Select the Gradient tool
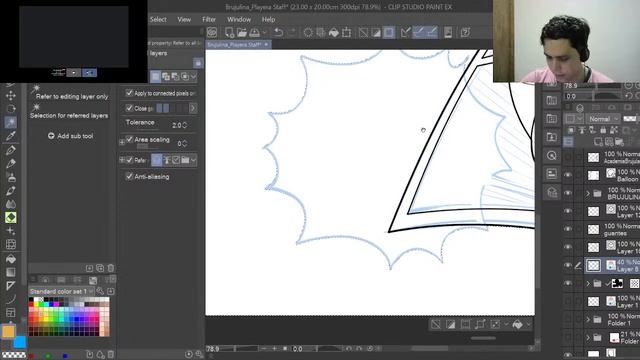 11,272
